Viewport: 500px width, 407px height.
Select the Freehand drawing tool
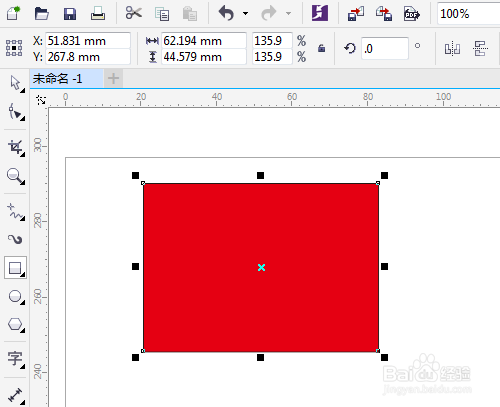tap(15, 211)
